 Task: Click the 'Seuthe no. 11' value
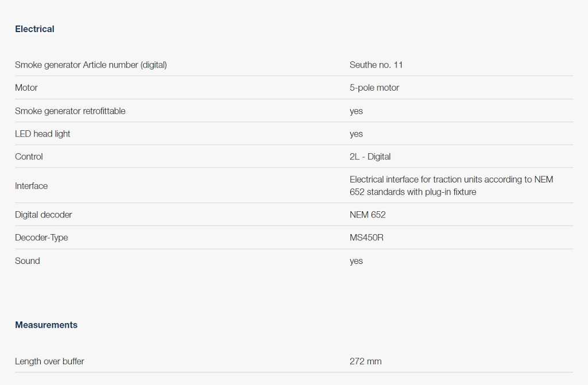pyautogui.click(x=376, y=65)
